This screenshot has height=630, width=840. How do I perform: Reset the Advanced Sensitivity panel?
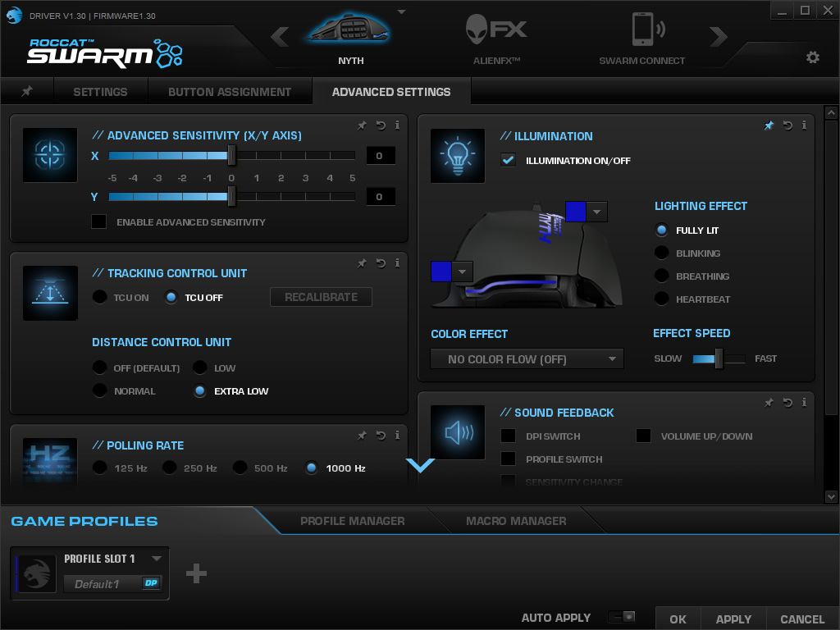point(381,126)
